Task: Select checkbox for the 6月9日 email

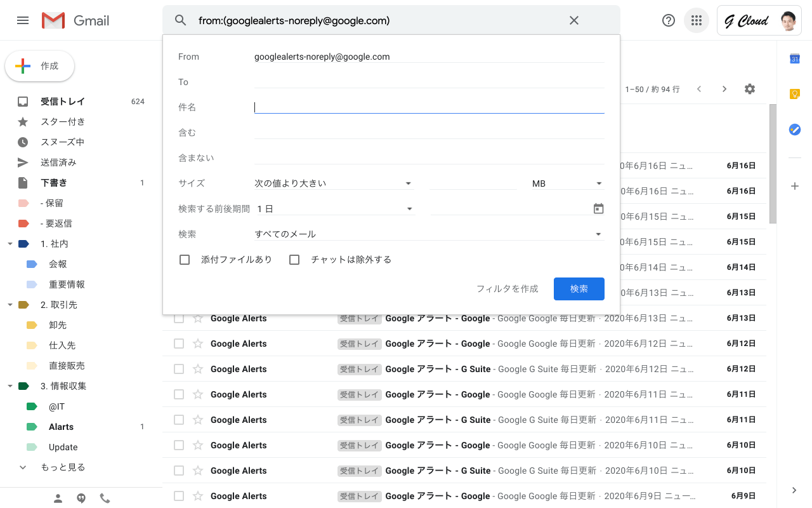Action: pos(179,496)
